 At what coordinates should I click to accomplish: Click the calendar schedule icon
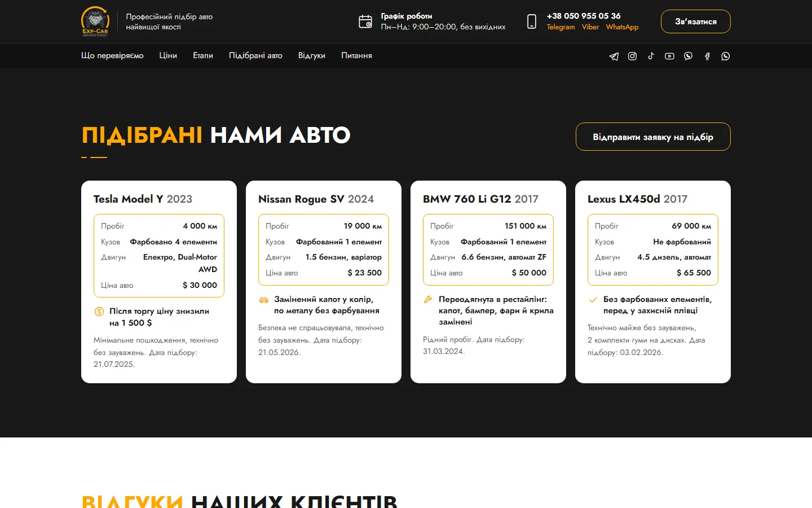point(365,21)
